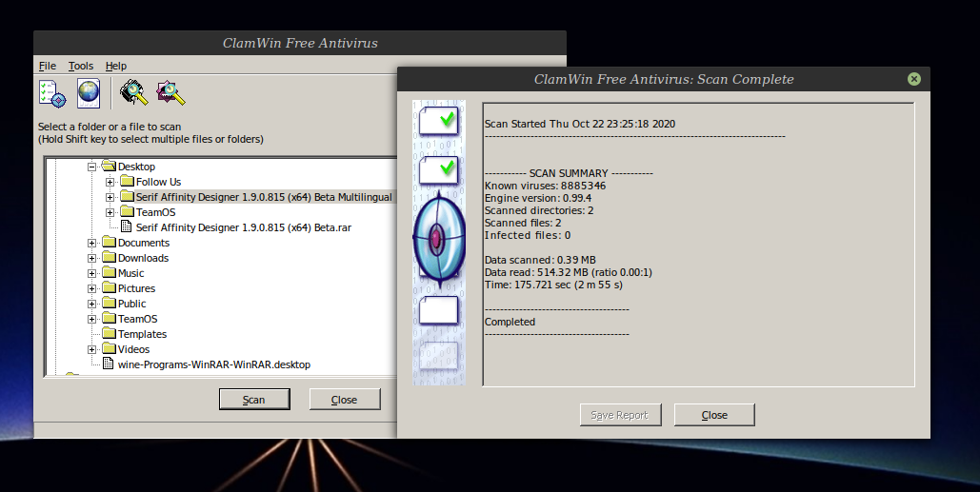980x492 pixels.
Task: Select the Desktop folder icon
Action: [109, 167]
